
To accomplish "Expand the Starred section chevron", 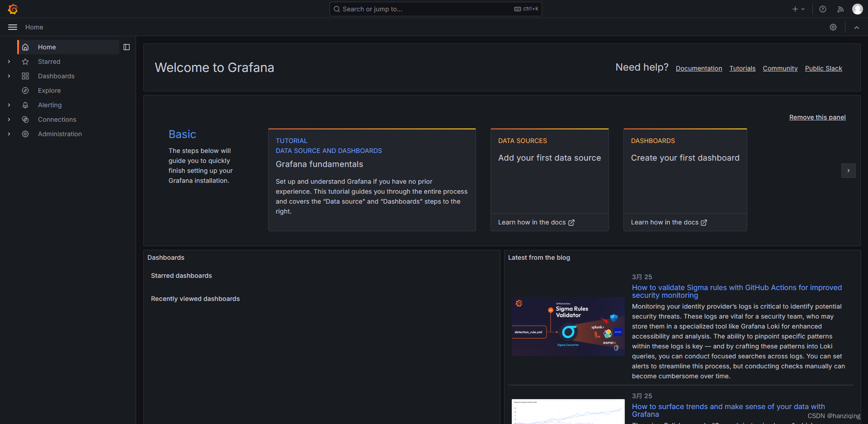I will pyautogui.click(x=9, y=62).
